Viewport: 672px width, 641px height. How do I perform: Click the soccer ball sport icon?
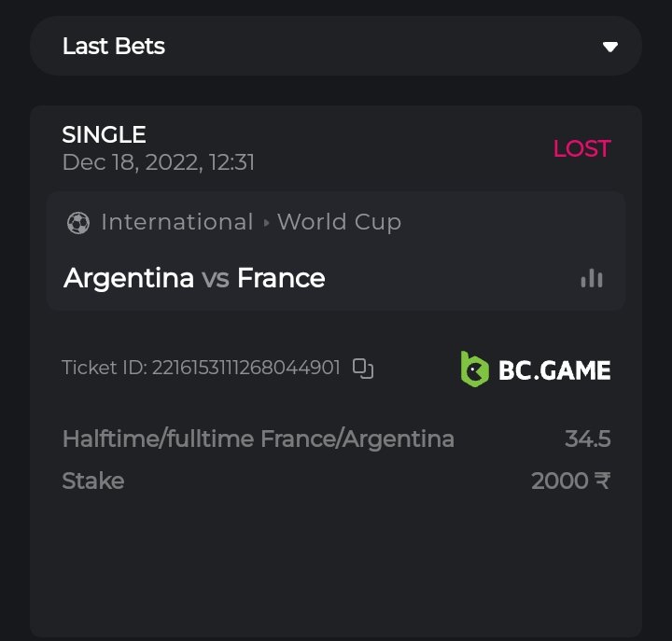coord(78,223)
